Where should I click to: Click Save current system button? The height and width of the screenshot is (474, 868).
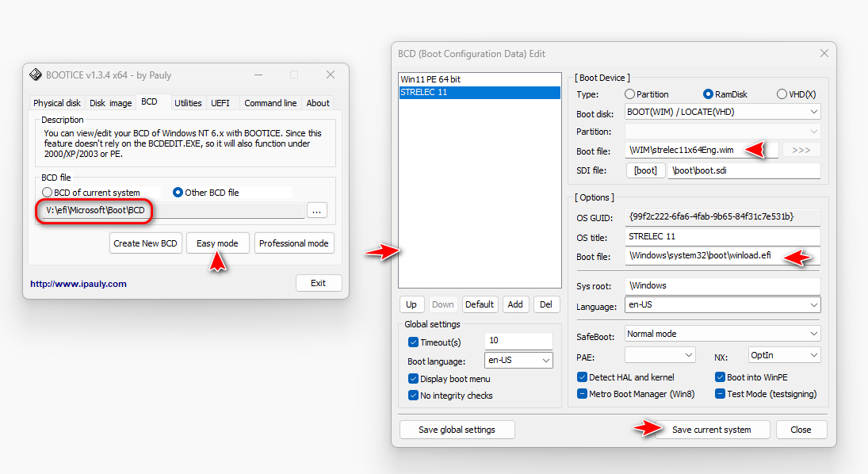pyautogui.click(x=712, y=430)
